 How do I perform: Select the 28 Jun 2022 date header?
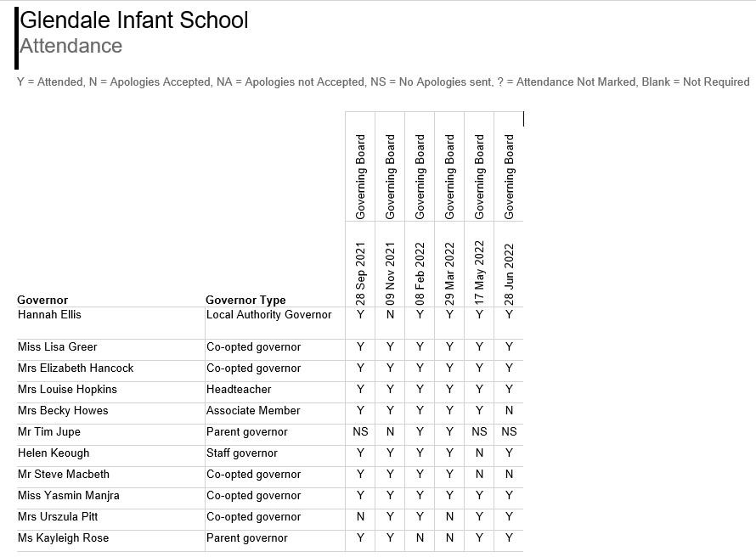coord(509,273)
